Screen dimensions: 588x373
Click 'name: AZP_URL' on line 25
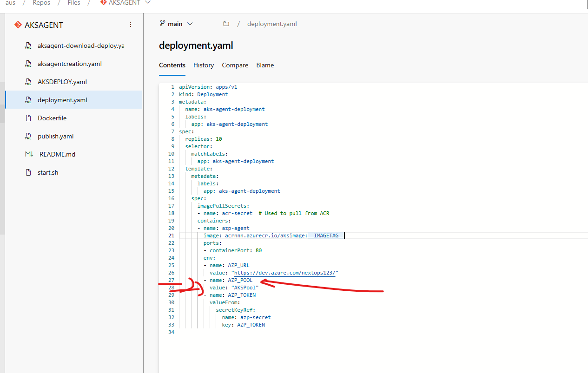tap(230, 265)
